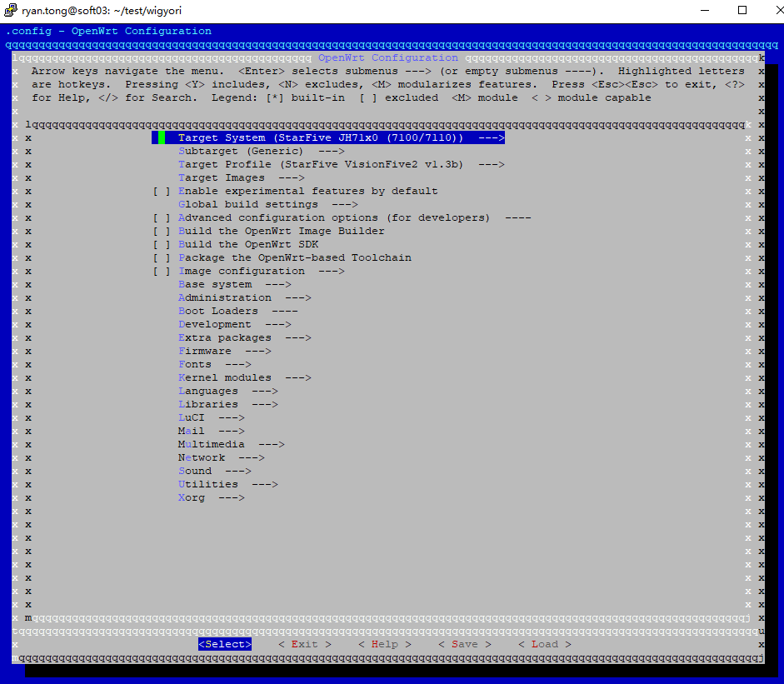Enable Build the OpenWrt Image Builder checkbox
The image size is (784, 684).
pos(162,231)
